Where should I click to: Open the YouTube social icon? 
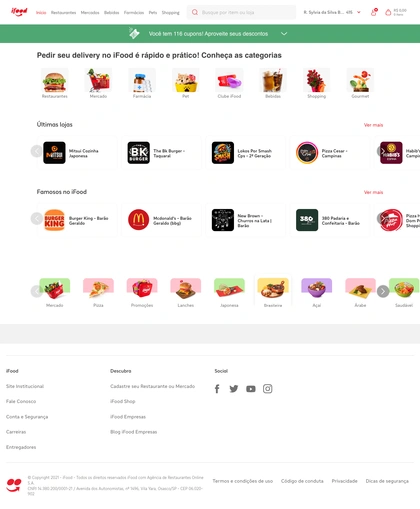251,389
